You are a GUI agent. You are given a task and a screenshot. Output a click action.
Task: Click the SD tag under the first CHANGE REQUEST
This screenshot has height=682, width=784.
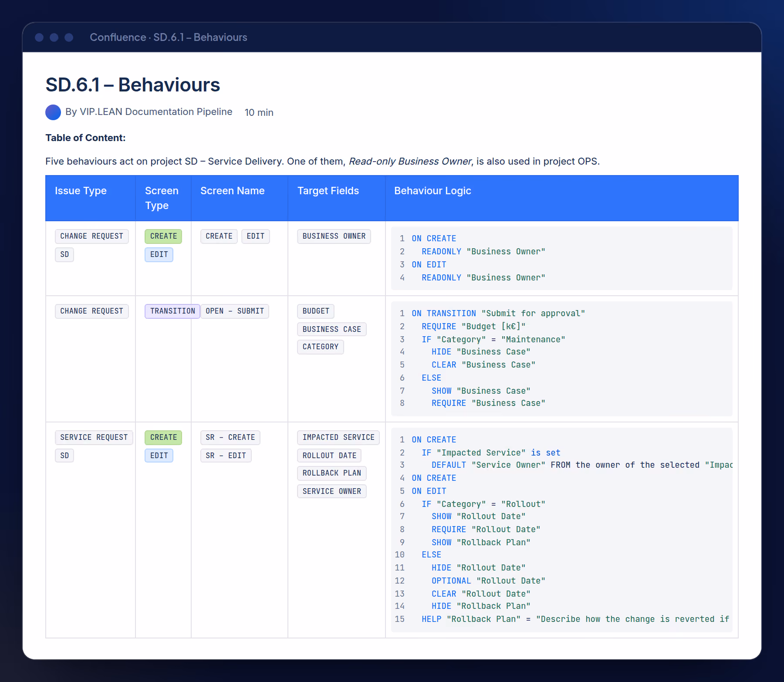click(64, 255)
